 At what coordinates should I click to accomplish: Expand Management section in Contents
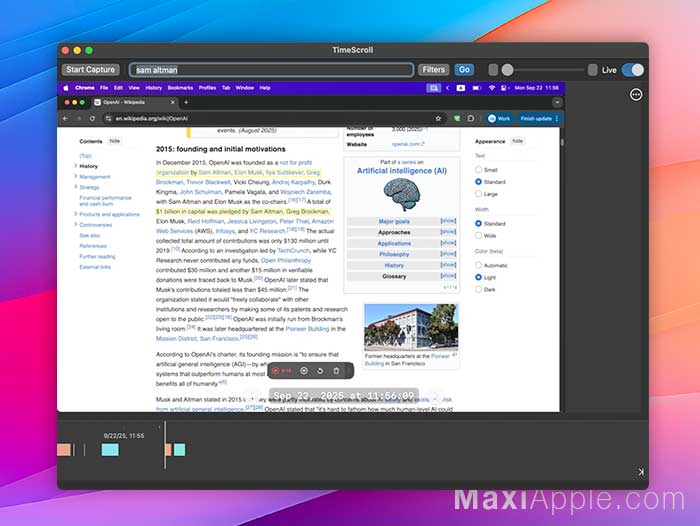(x=75, y=176)
